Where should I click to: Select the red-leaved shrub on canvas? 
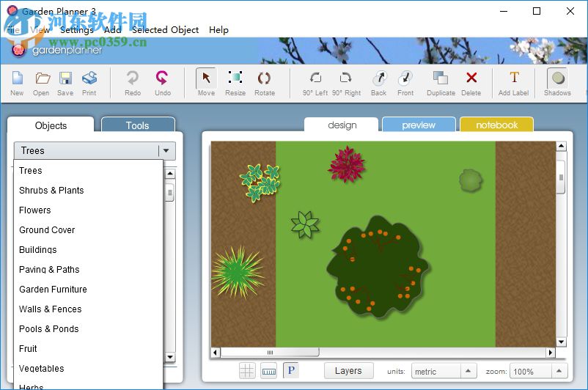pyautogui.click(x=347, y=164)
